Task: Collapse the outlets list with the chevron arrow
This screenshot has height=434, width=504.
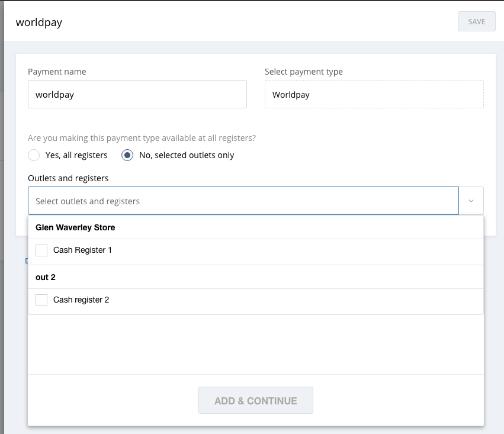Action: click(x=471, y=201)
